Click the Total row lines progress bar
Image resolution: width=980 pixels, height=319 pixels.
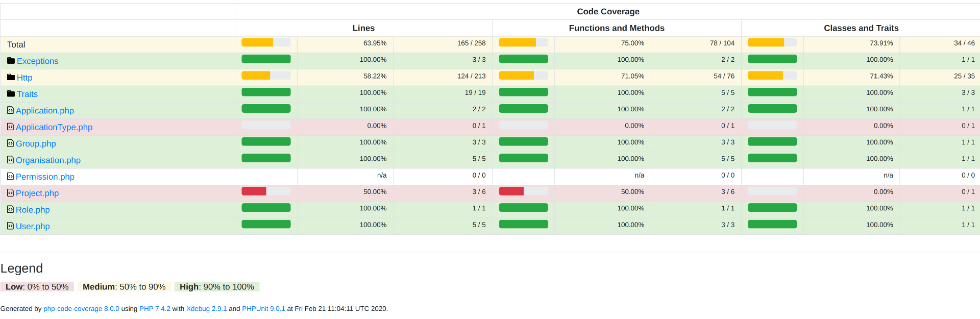[266, 43]
